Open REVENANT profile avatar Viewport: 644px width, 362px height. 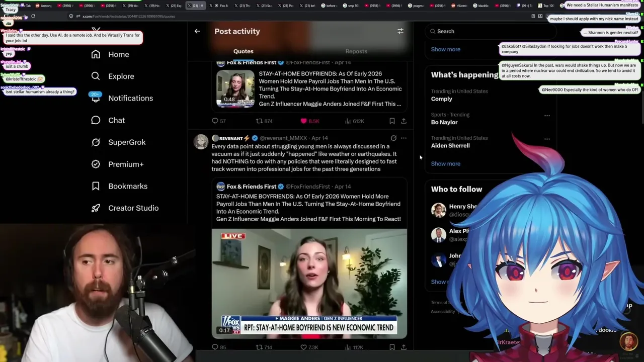click(x=201, y=142)
